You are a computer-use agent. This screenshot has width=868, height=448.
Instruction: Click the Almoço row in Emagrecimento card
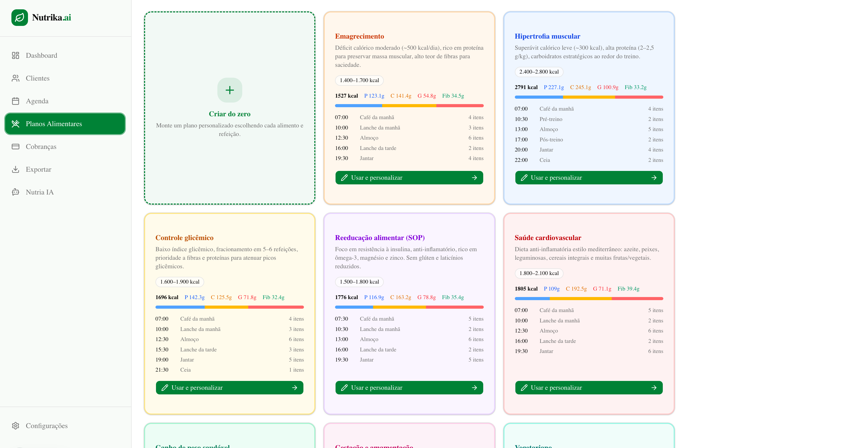pyautogui.click(x=409, y=138)
